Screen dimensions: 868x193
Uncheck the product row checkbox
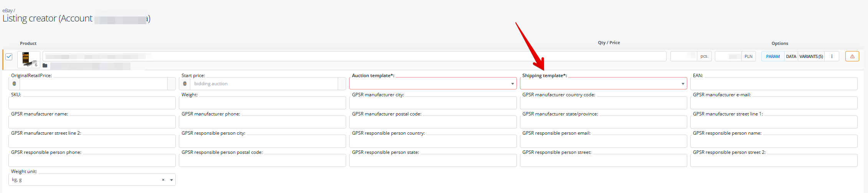[9, 56]
